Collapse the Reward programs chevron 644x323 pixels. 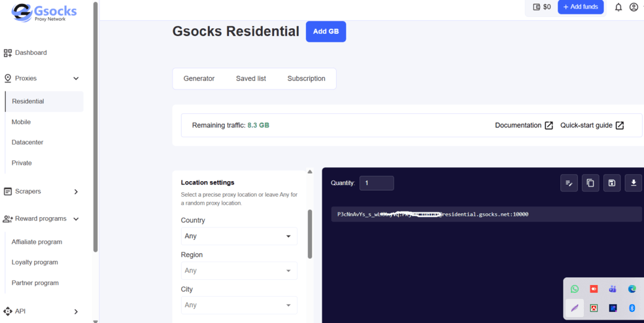(76, 218)
